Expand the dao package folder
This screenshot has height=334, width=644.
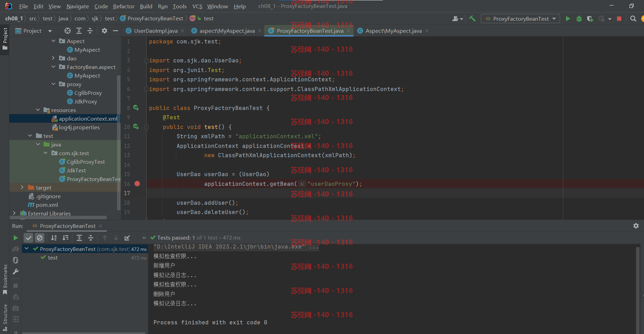coord(53,58)
